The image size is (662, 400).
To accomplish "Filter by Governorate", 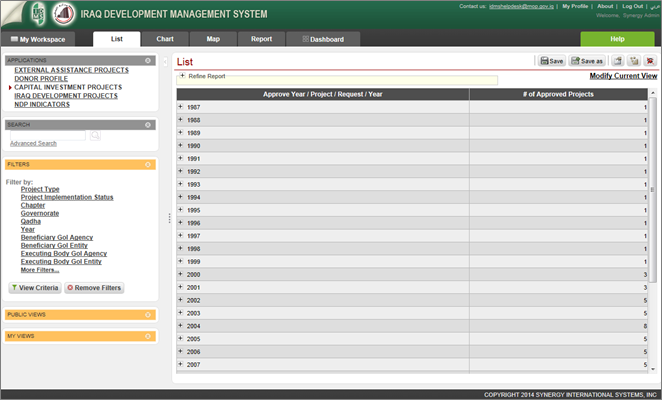I will coord(40,213).
